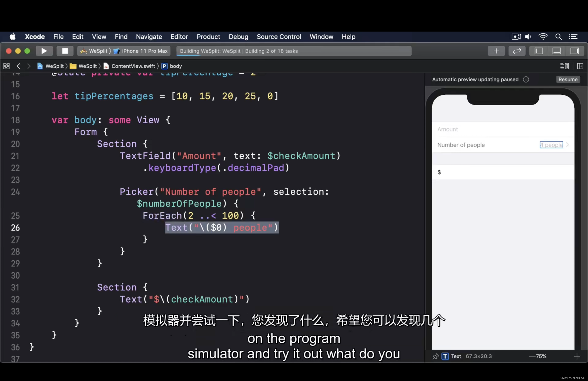Click the Stop build button
Viewport: 588px width, 381px height.
point(65,51)
